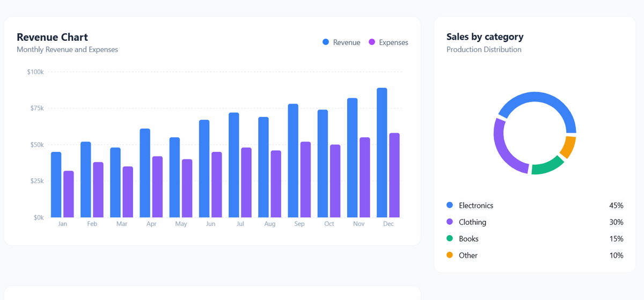The width and height of the screenshot is (644, 300).
Task: Click the 30% Clothing value
Action: (x=616, y=222)
